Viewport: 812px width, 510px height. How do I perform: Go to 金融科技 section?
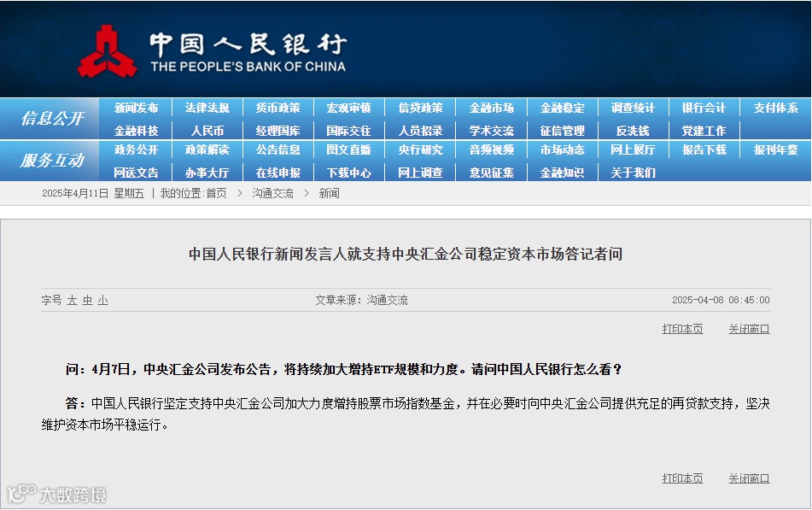point(137,131)
